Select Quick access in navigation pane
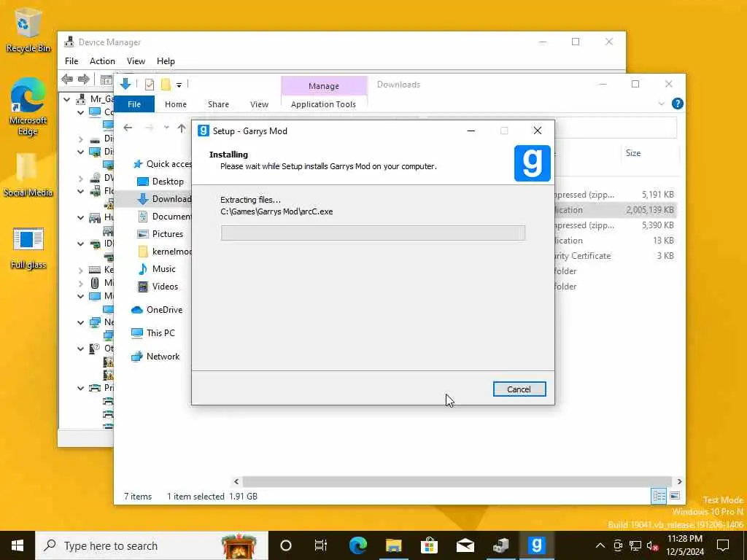Screen dimensions: 747x560 163,164
